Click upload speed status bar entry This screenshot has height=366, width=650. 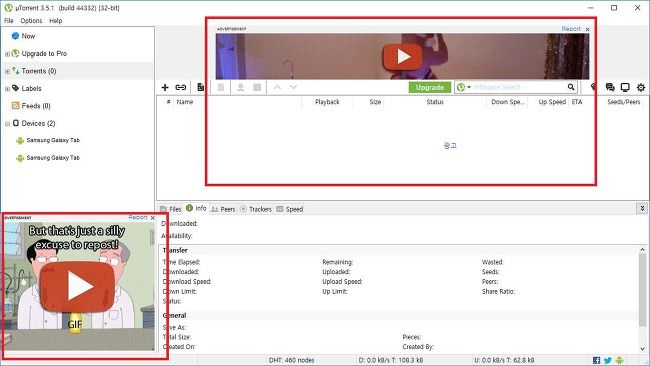[504, 360]
